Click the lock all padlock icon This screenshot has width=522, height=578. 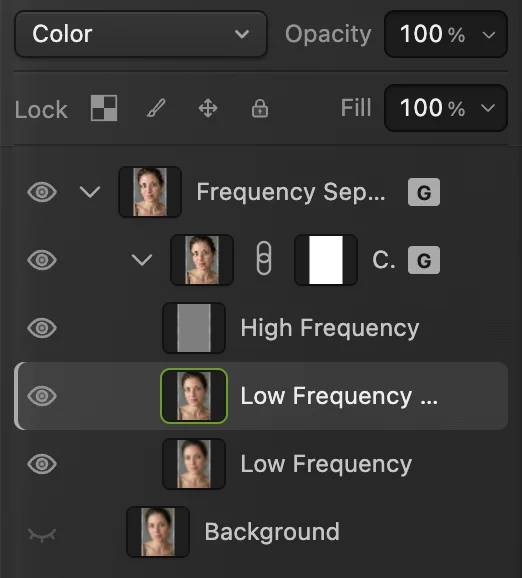(260, 108)
